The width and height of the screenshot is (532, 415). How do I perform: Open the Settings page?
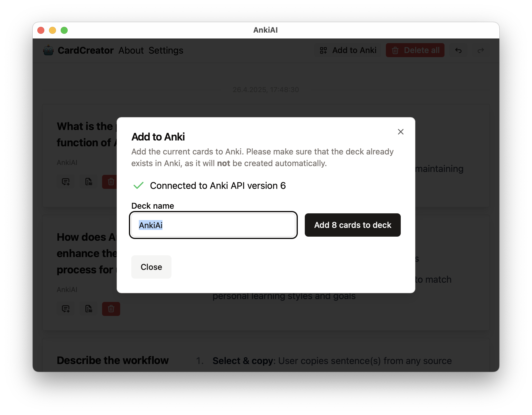(166, 50)
